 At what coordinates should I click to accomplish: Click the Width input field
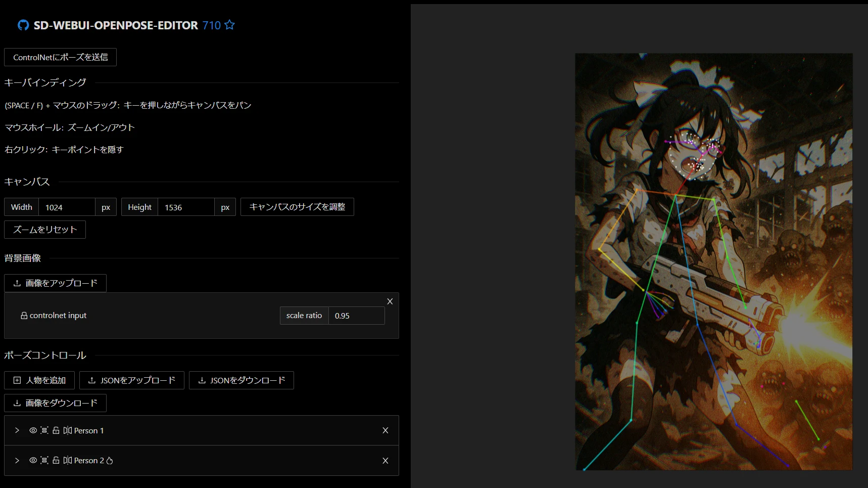(67, 207)
